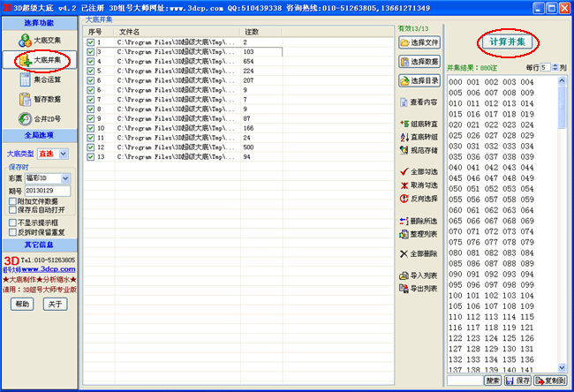
Task: Adjust the 每行 columns spinner arrows
Action: click(x=555, y=67)
